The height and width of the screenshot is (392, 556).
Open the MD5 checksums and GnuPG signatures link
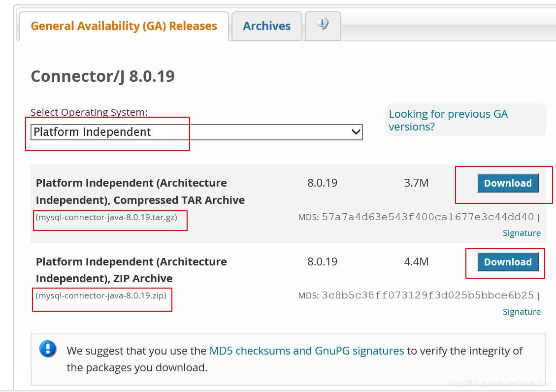307,351
